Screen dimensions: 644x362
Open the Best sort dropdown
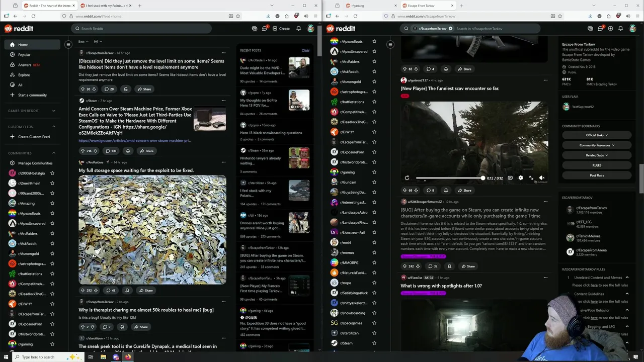click(83, 42)
